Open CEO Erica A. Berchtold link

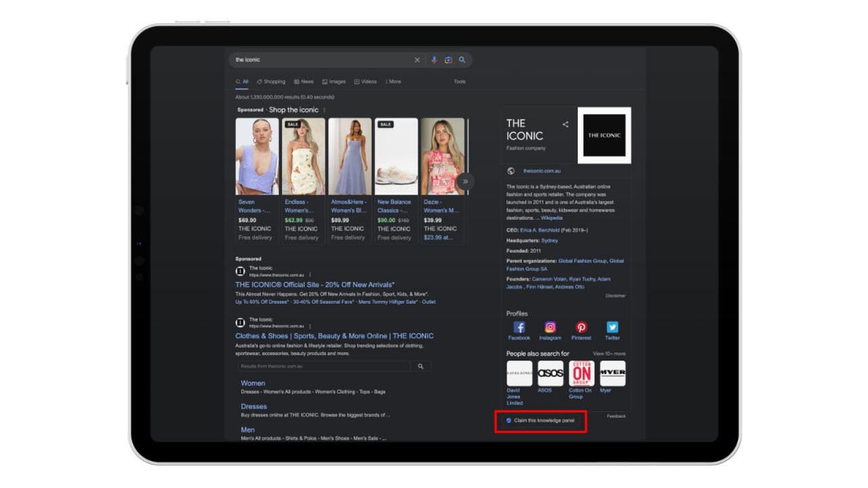tap(539, 230)
